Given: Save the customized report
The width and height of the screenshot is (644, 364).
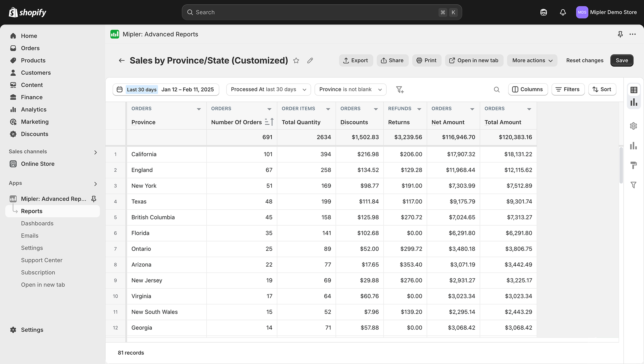Looking at the screenshot, I should [622, 60].
